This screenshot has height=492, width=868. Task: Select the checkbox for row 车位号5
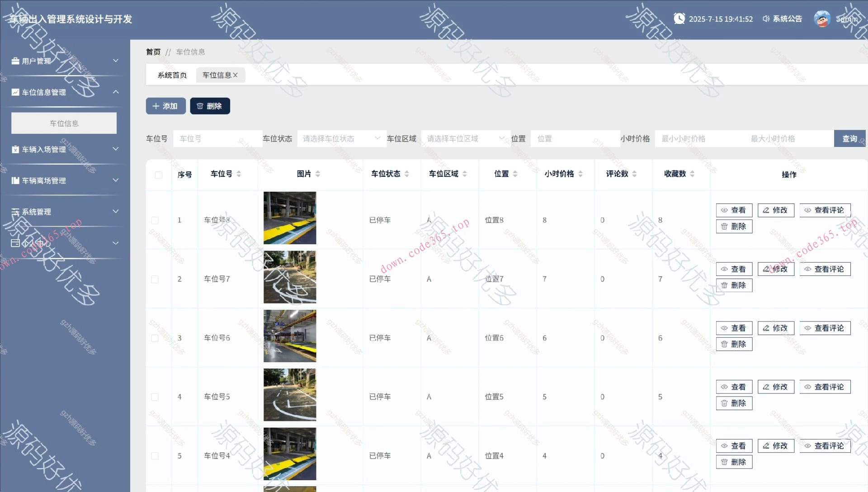[x=155, y=397]
